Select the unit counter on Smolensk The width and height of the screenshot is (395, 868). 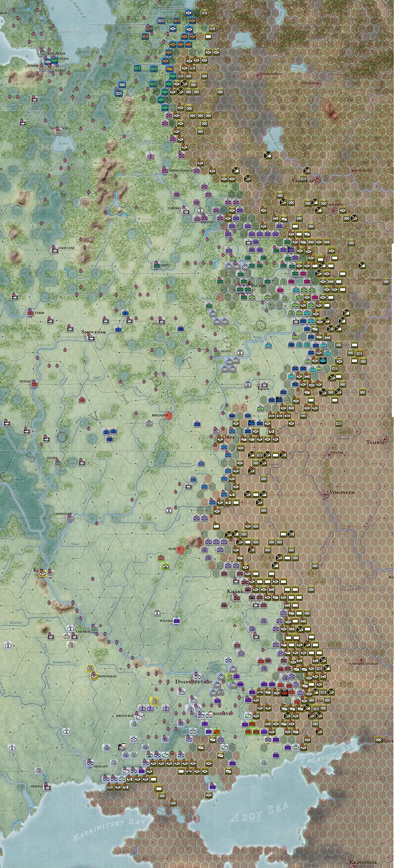[92, 338]
